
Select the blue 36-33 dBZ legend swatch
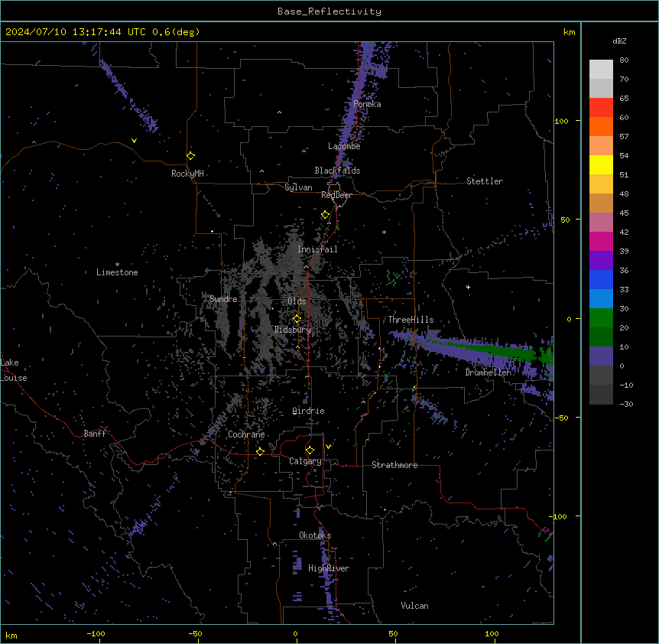click(x=601, y=279)
